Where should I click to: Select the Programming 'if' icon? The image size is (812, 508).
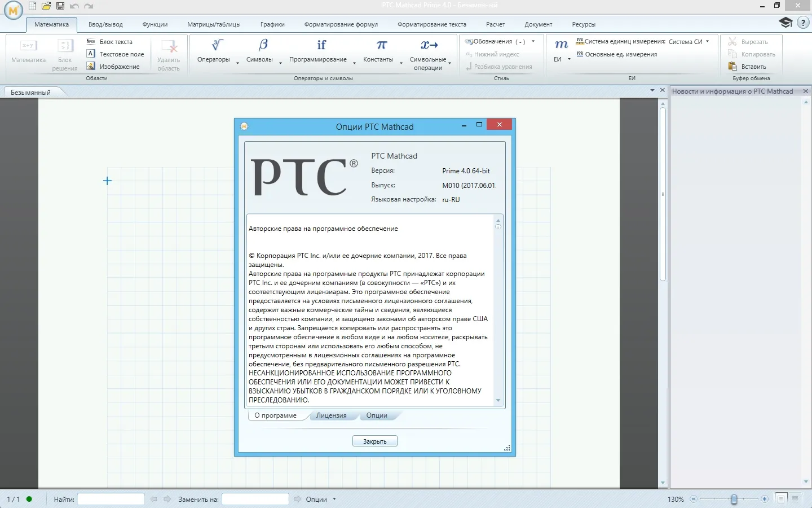(321, 45)
